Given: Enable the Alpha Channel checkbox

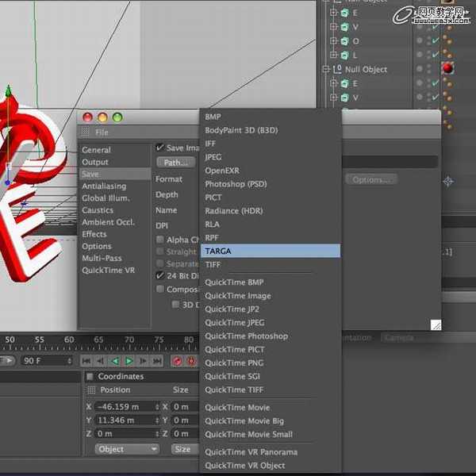Looking at the screenshot, I should [160, 240].
